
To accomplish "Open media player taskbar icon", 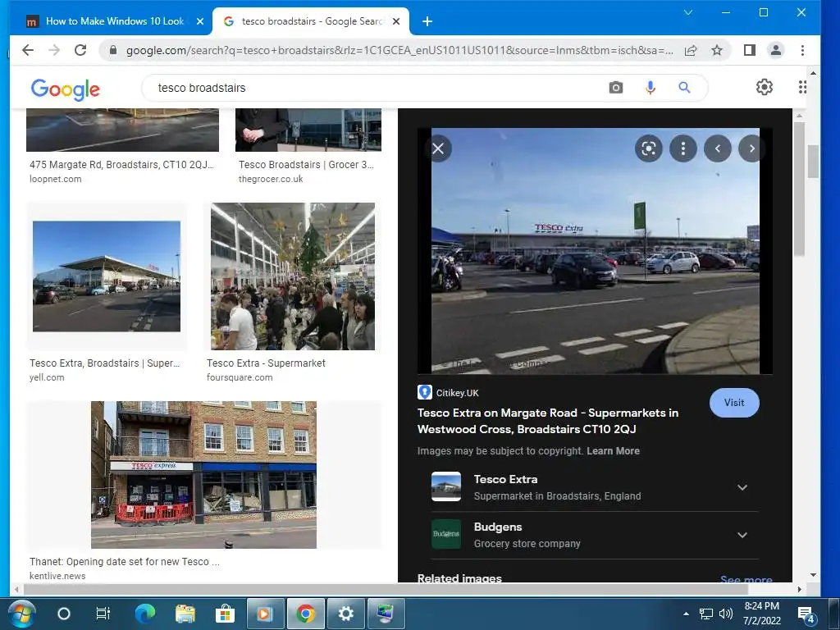I will (265, 614).
